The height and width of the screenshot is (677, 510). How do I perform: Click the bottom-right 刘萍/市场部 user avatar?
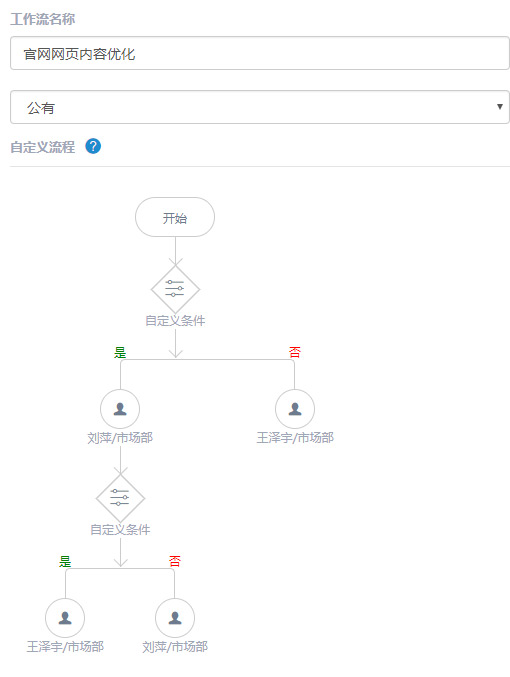pos(175,618)
